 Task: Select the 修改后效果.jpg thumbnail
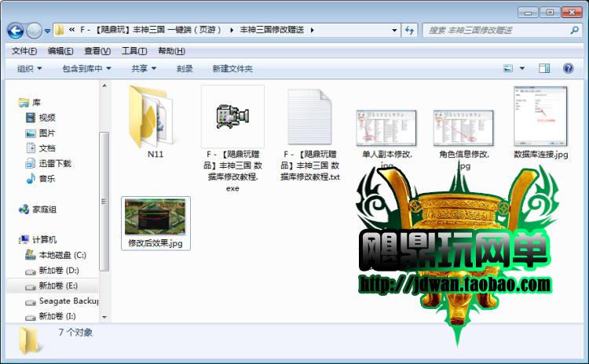click(x=155, y=223)
